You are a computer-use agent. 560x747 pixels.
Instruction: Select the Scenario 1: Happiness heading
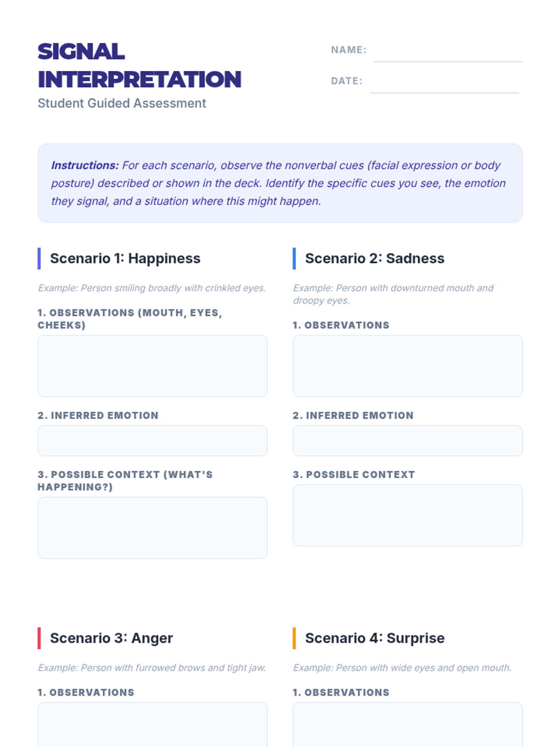click(125, 258)
